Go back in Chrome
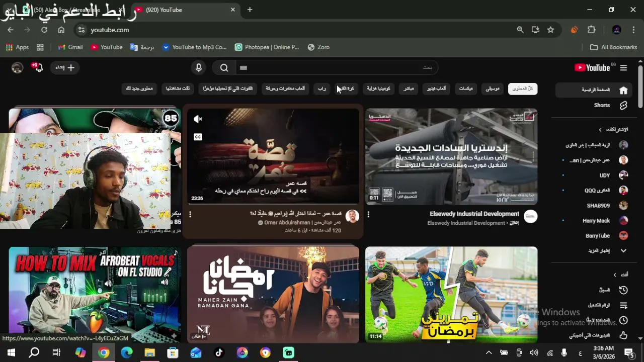Screen dimensions: 644x362 pyautogui.click(x=11, y=30)
